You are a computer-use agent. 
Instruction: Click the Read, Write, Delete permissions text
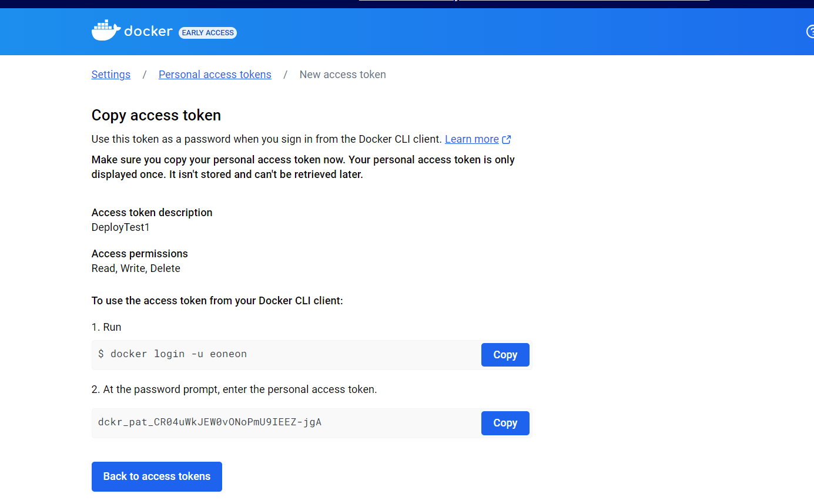(x=136, y=268)
